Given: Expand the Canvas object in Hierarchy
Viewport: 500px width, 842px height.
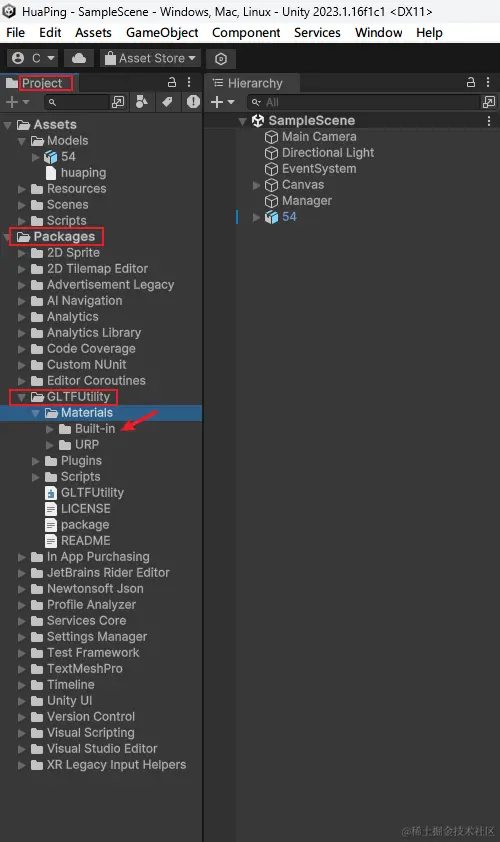Looking at the screenshot, I should (256, 185).
